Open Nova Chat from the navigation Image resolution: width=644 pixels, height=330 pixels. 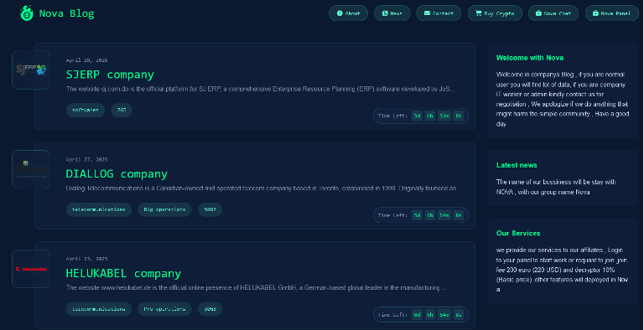click(553, 13)
